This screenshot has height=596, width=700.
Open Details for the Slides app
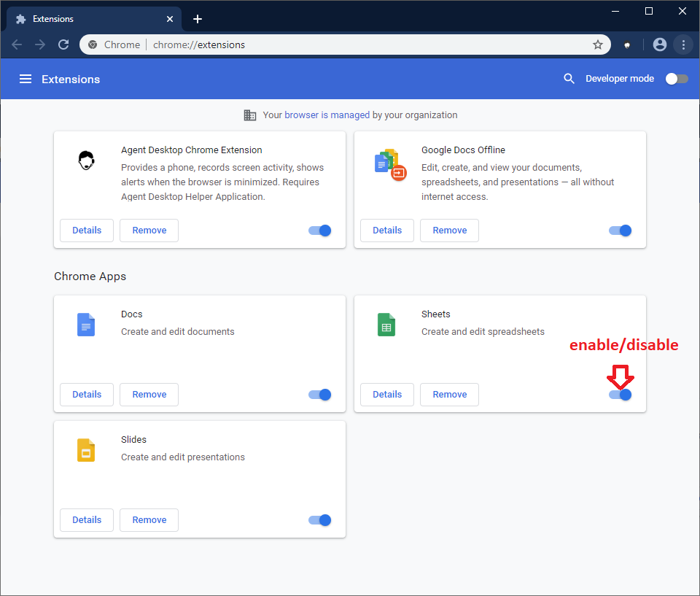pos(87,520)
